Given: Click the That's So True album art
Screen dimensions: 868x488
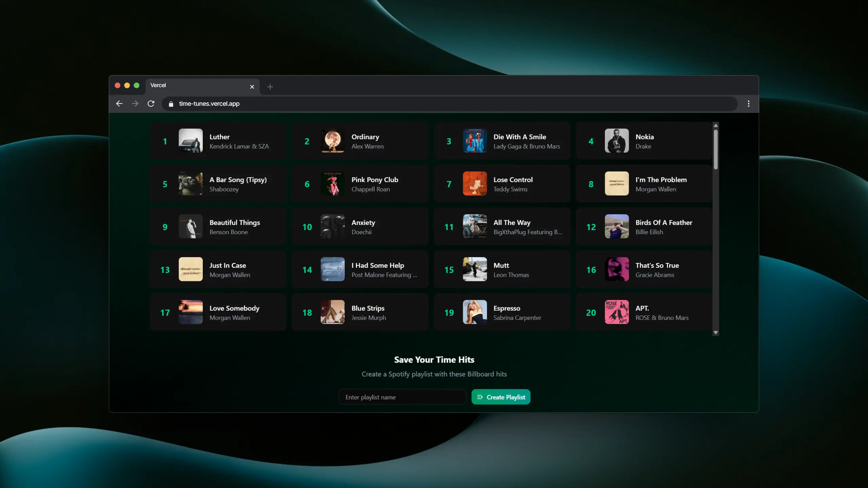Looking at the screenshot, I should (x=617, y=269).
